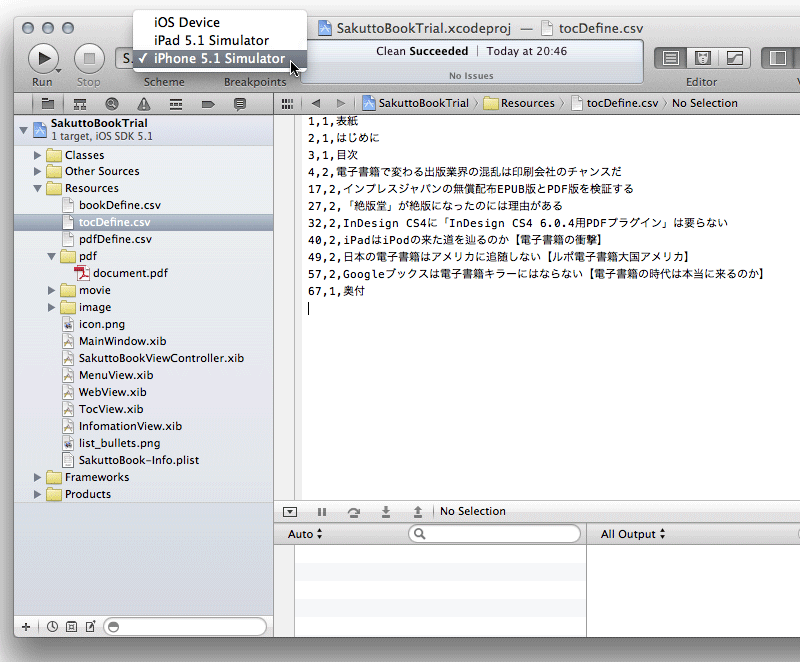The width and height of the screenshot is (800, 662).
Task: Expand the movie folder
Action: 52,290
